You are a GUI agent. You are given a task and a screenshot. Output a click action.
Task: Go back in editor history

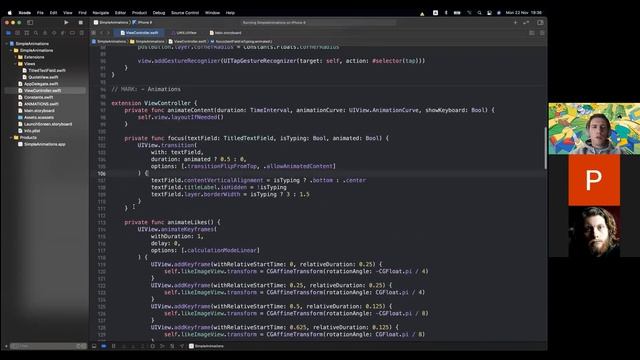[102, 33]
